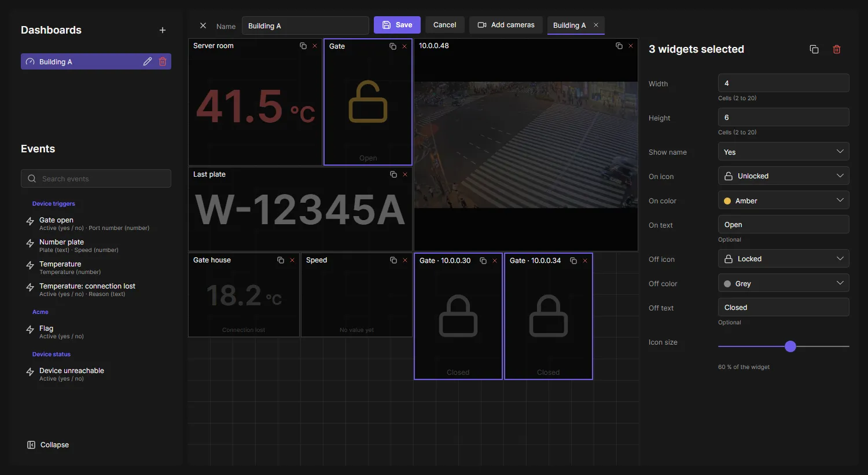Select the Number plate event
The image size is (868, 475).
[96, 246]
